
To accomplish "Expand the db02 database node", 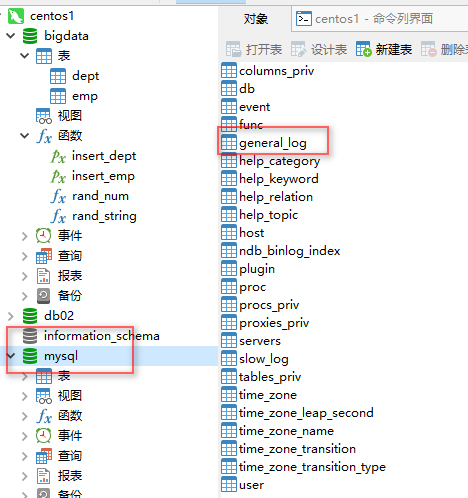I will click(x=11, y=316).
